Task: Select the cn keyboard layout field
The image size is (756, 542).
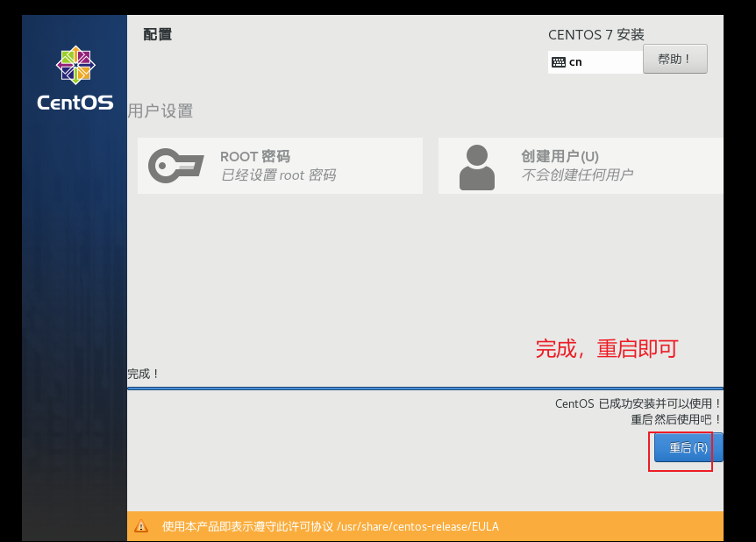Action: coord(596,62)
